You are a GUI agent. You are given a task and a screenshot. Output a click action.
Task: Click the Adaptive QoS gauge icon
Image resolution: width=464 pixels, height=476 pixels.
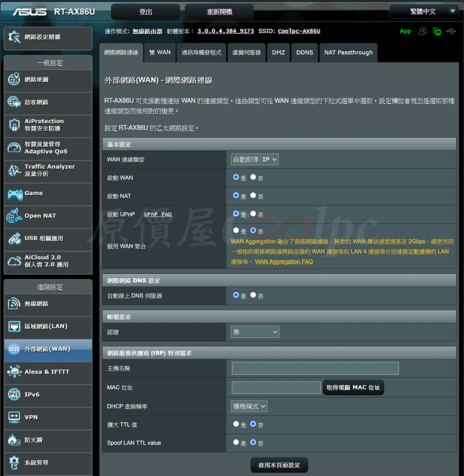14,147
